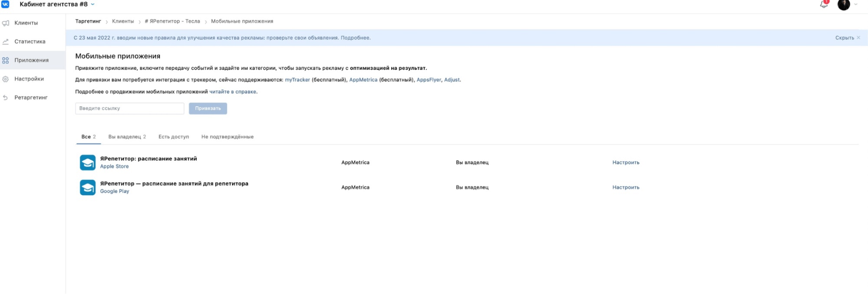Open the Не подтверждённые tab

click(x=227, y=137)
